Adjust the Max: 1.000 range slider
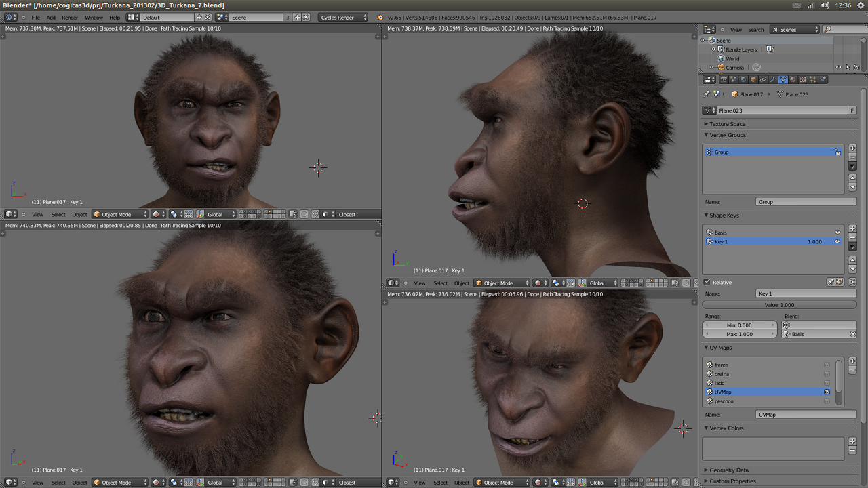Viewport: 868px width, 488px height. (739, 333)
